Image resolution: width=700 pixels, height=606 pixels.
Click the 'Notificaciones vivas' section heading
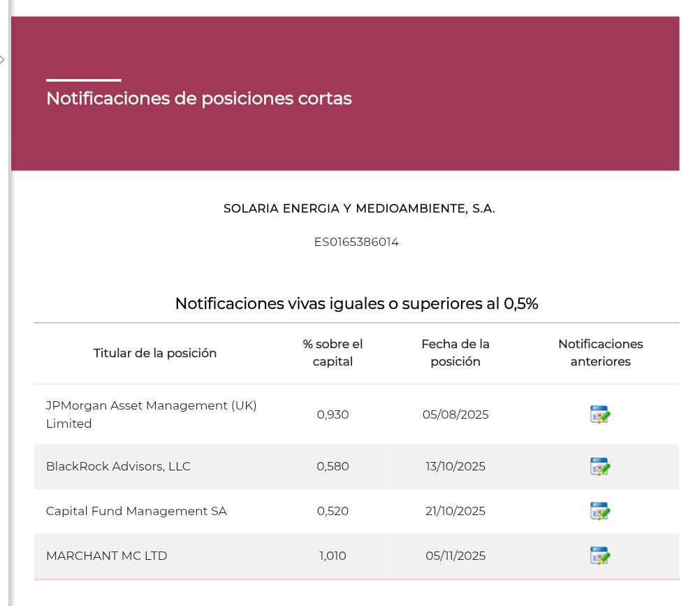356,303
